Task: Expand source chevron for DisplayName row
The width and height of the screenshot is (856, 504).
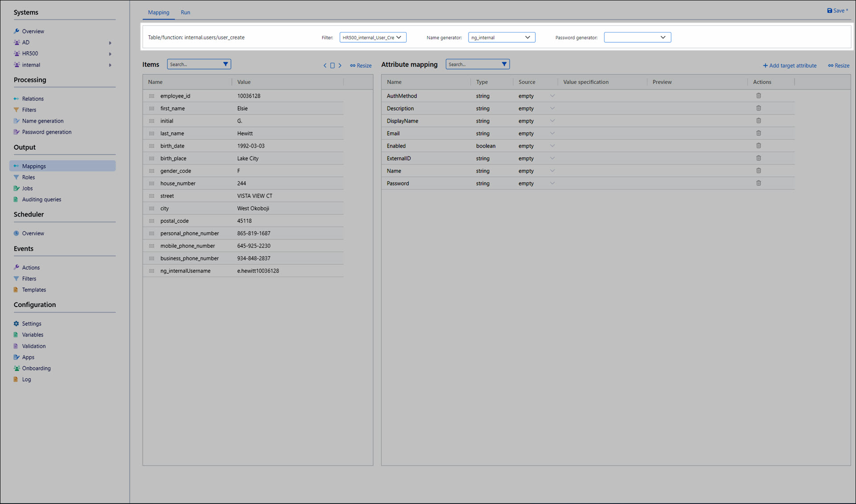Action: (x=552, y=121)
